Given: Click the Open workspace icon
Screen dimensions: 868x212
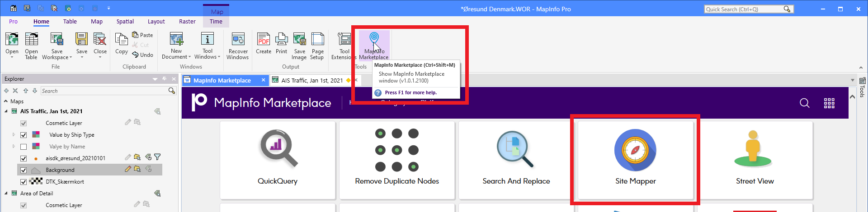Looking at the screenshot, I should click(x=12, y=39).
